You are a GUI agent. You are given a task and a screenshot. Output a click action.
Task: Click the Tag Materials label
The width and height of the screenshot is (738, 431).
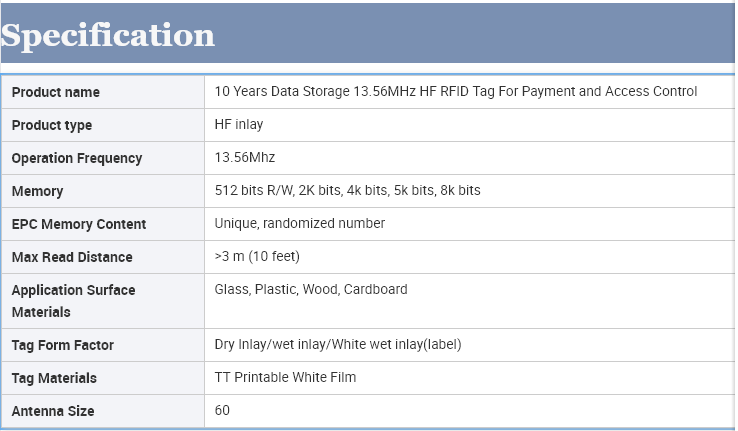[x=54, y=378]
